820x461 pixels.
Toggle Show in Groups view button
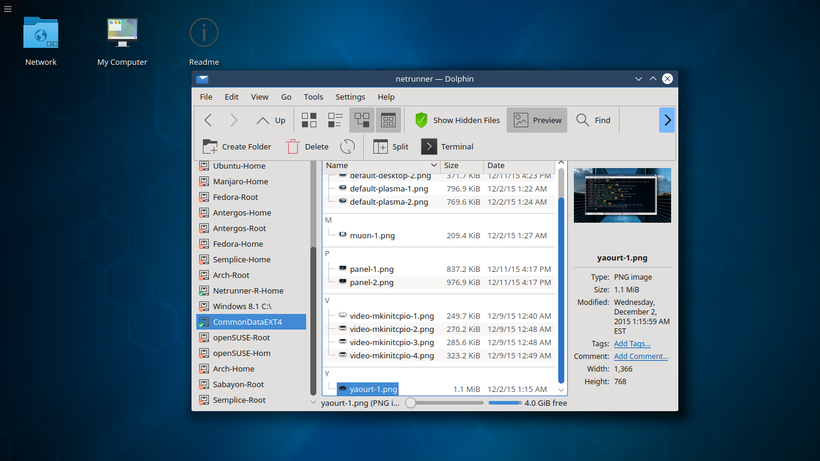[388, 120]
